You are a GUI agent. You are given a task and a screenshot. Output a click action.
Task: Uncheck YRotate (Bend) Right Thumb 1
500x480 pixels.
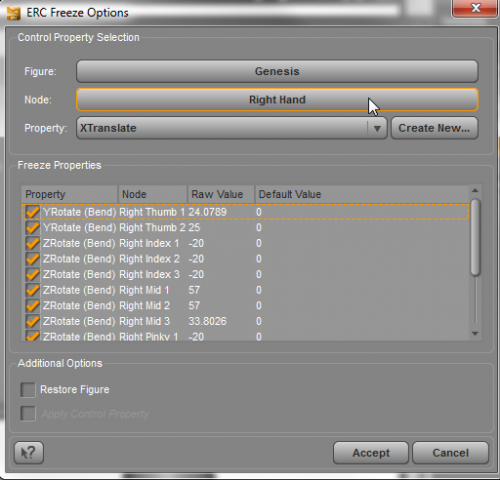pyautogui.click(x=33, y=212)
